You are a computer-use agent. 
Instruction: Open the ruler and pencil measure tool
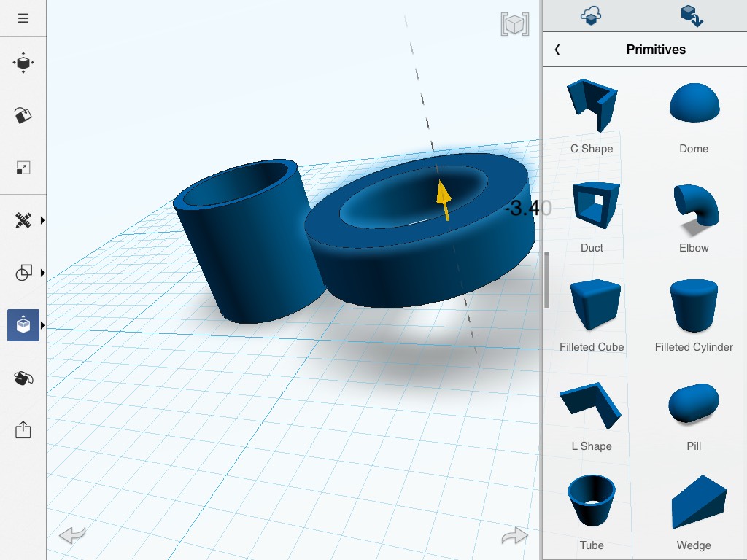23,220
